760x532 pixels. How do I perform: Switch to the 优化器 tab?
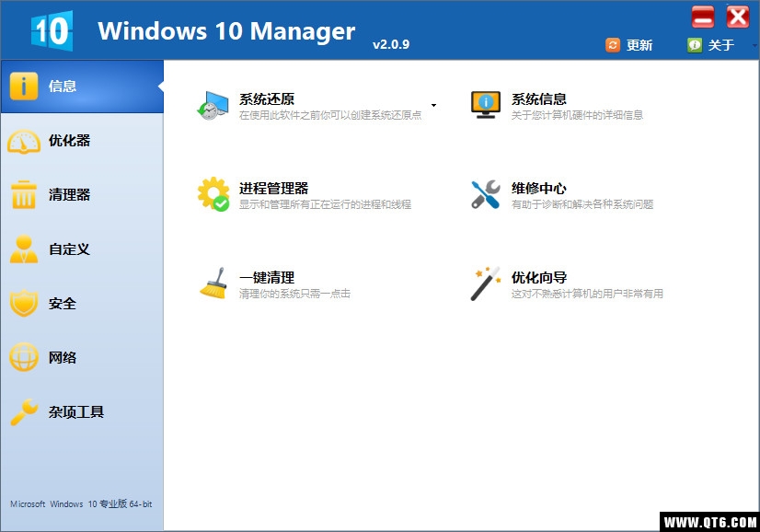[82, 141]
